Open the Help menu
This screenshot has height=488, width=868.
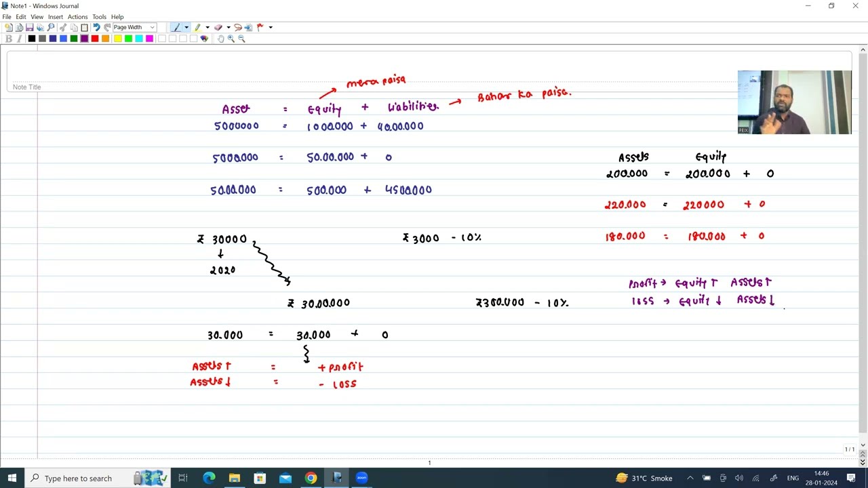(x=117, y=16)
